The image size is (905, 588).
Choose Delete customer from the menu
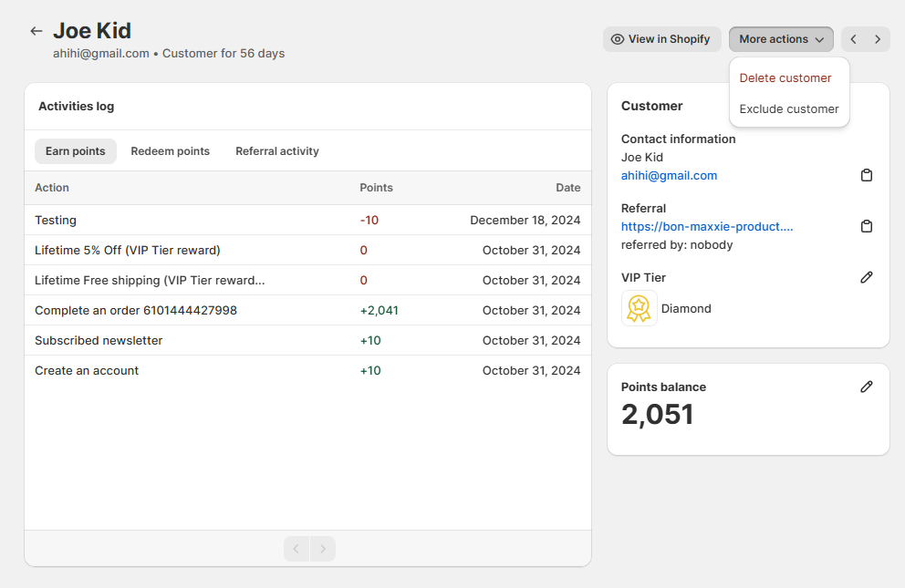tap(785, 77)
